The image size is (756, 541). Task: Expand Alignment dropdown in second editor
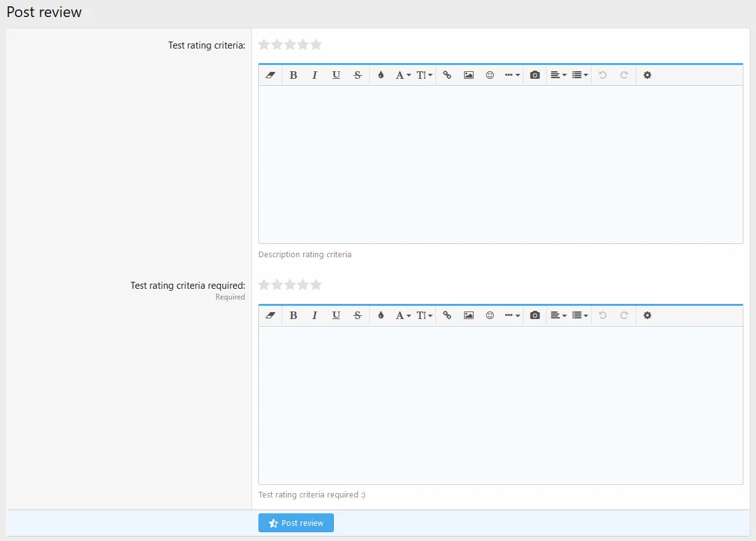[558, 315]
